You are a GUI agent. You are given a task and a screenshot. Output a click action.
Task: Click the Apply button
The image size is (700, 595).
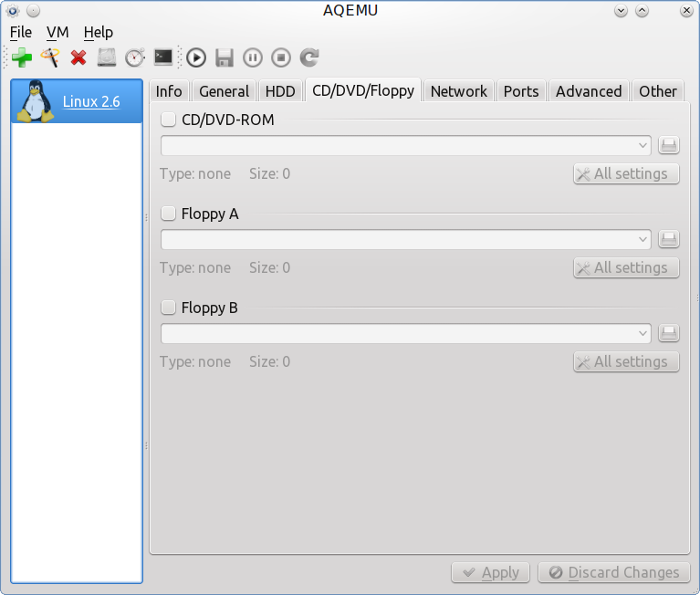(x=491, y=572)
